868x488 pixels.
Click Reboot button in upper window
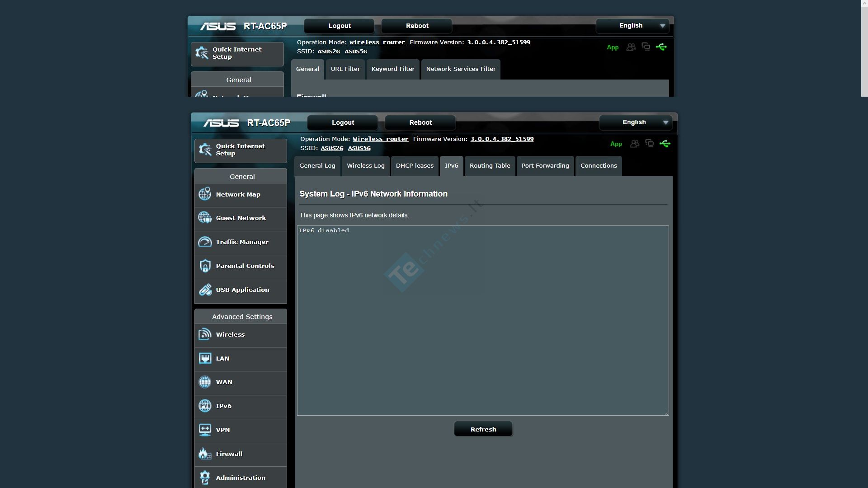coord(417,26)
